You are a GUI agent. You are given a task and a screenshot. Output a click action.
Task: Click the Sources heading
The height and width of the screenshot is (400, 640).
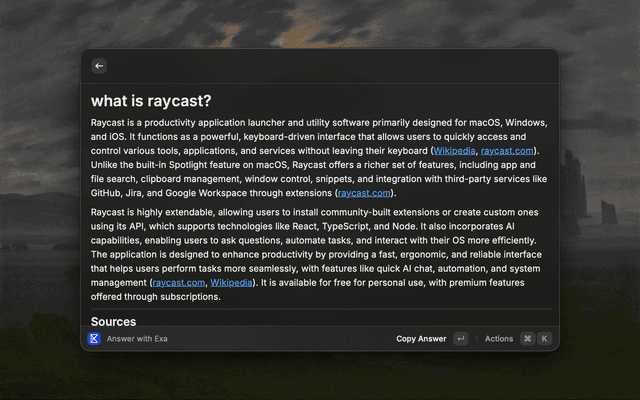coord(113,321)
